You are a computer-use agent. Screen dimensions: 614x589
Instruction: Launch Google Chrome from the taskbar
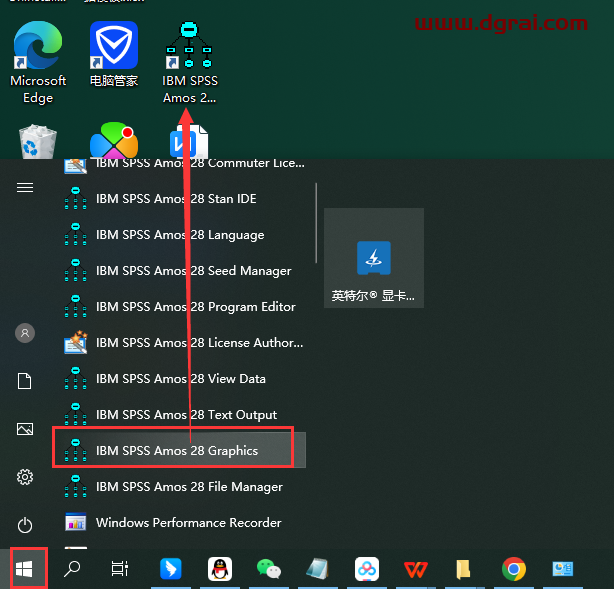[514, 569]
